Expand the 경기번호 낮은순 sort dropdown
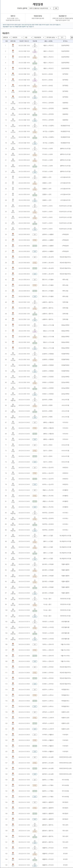The width and height of the screenshot is (73, 868). [50, 37]
